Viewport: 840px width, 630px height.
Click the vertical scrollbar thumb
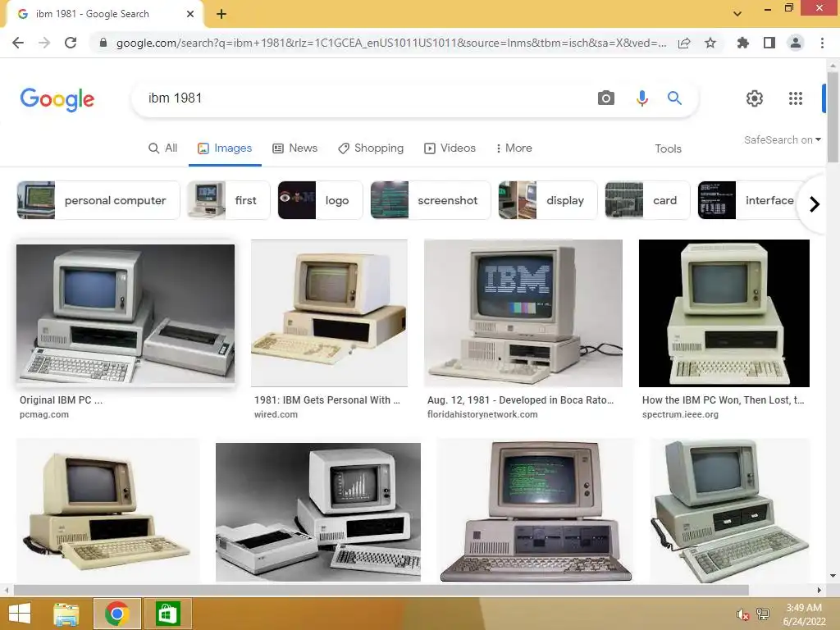pyautogui.click(x=833, y=116)
